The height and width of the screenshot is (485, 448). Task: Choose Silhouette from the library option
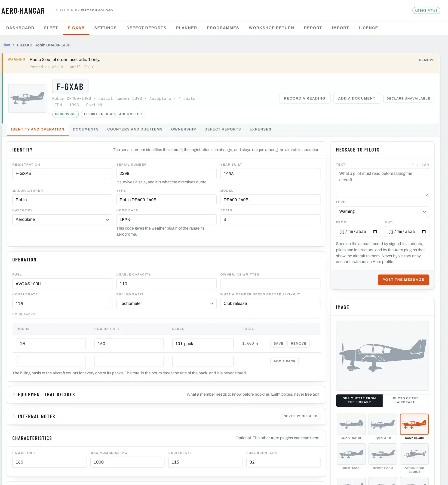tap(359, 400)
